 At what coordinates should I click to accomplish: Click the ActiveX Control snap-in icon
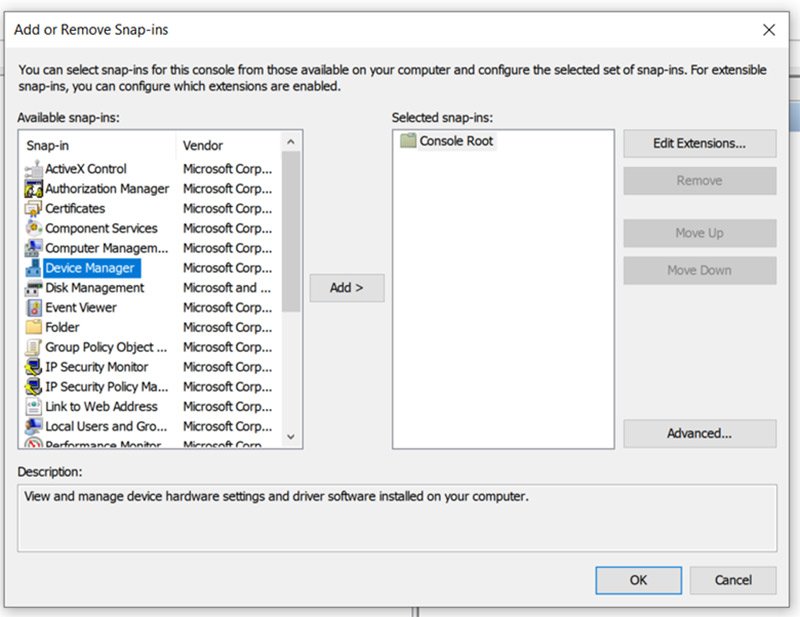(33, 169)
